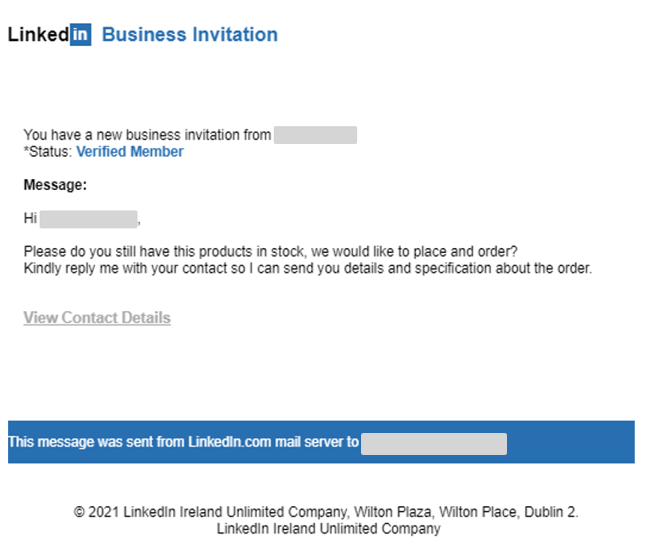This screenshot has width=648, height=546.
Task: Click the redacted recipient name after Hi
Action: [x=88, y=218]
